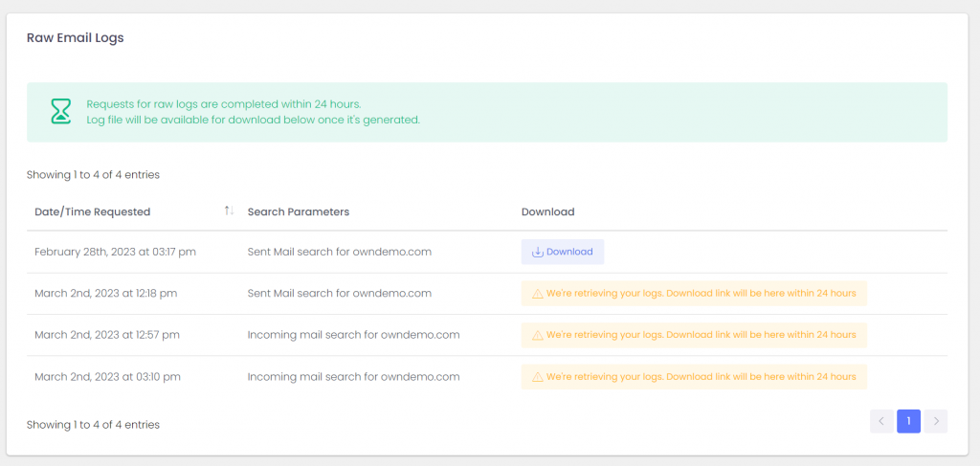Click the Download column header
Screen dimensions: 980x466
tap(547, 211)
